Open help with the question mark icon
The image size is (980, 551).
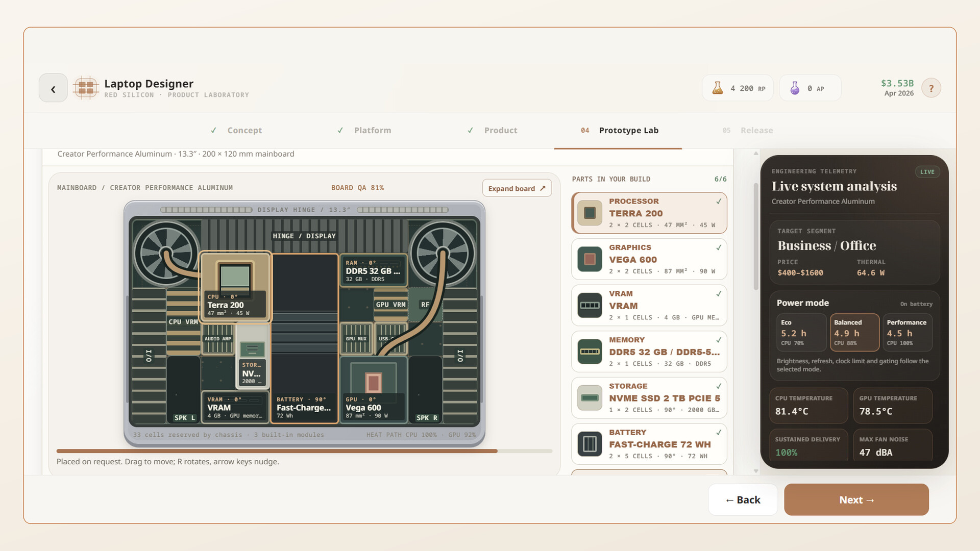931,88
